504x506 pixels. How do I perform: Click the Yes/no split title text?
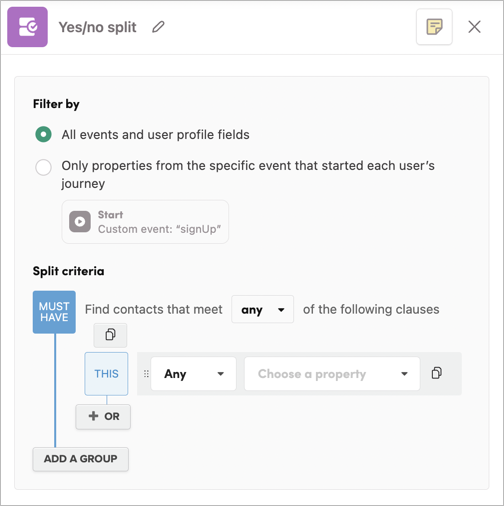(x=98, y=27)
